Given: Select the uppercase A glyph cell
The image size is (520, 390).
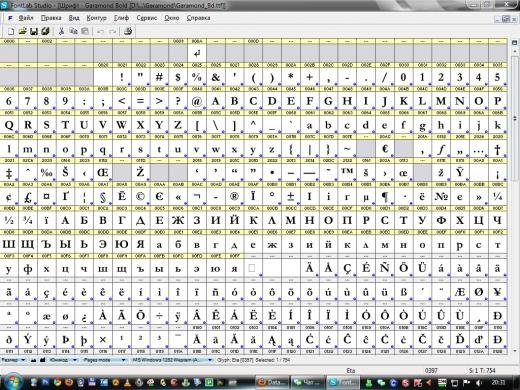Looking at the screenshot, I should tap(216, 101).
